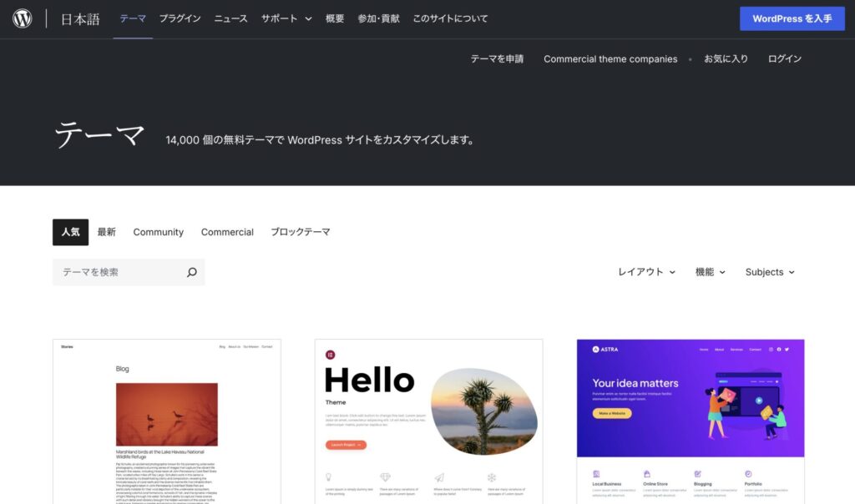Viewport: 855px width, 504px height.
Task: Expand the サポート menu chevron
Action: pos(309,18)
